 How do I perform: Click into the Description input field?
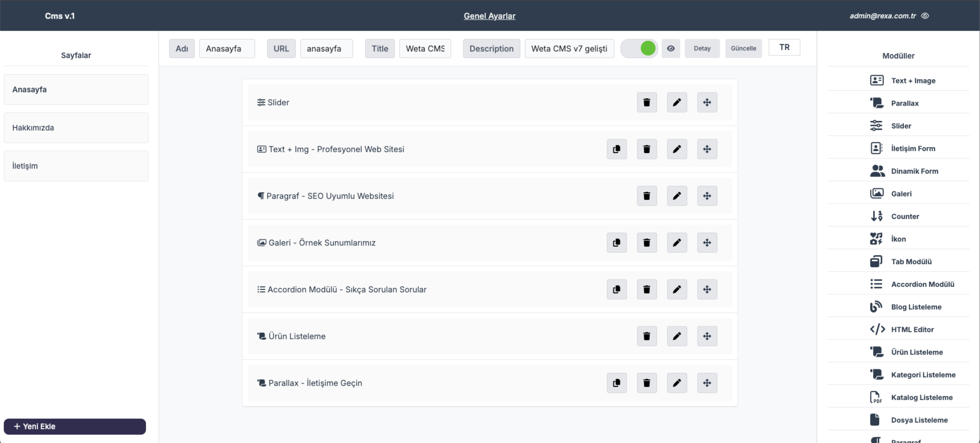(569, 49)
